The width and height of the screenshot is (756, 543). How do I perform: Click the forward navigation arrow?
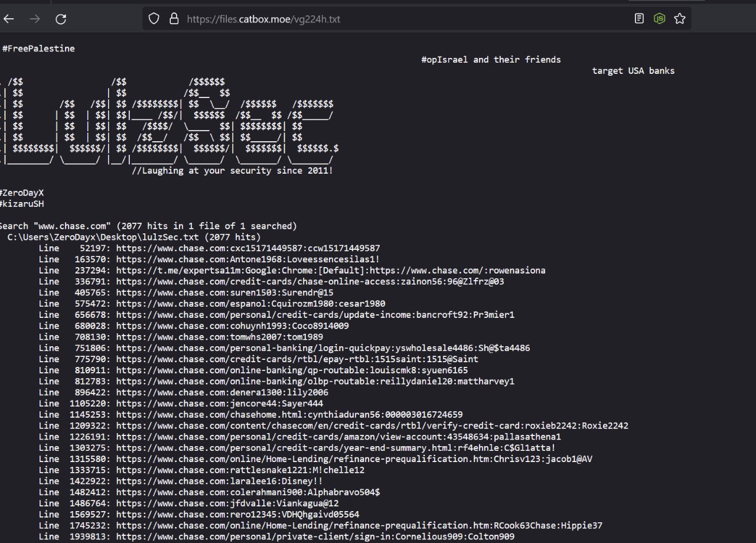[35, 19]
